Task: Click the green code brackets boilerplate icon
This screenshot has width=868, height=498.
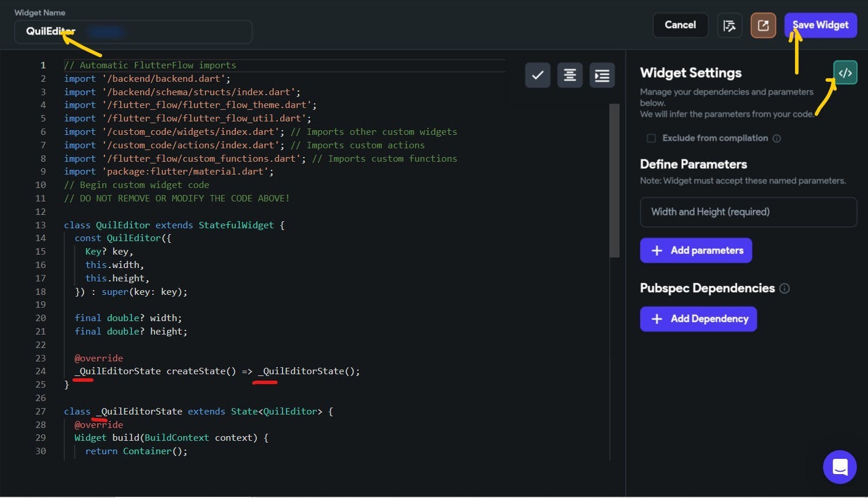Action: pyautogui.click(x=845, y=73)
